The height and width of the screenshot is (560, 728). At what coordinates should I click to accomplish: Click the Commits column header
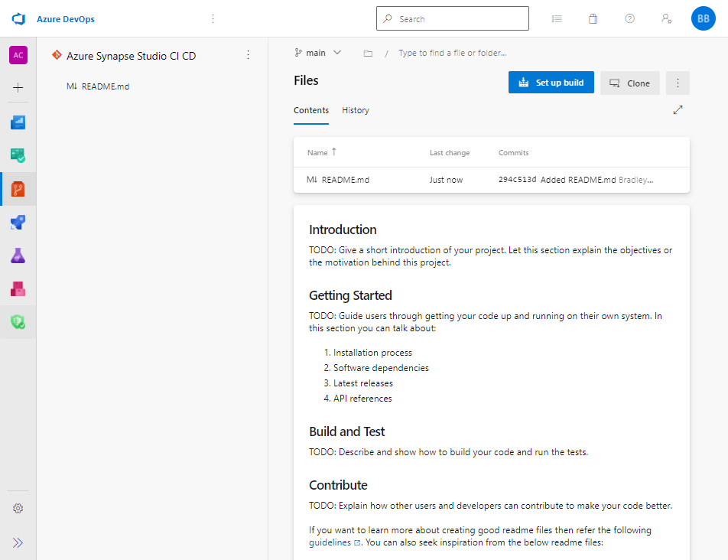coord(514,153)
